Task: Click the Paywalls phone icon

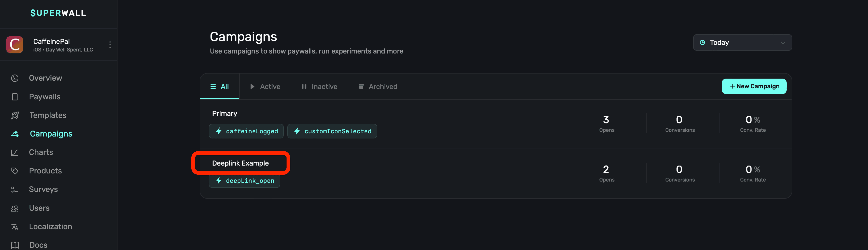Action: coord(15,97)
